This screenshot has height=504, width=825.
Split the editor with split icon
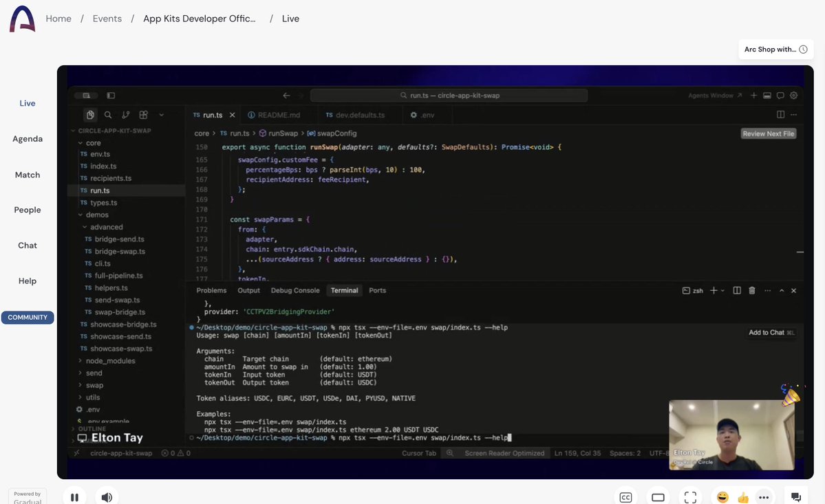click(x=781, y=115)
